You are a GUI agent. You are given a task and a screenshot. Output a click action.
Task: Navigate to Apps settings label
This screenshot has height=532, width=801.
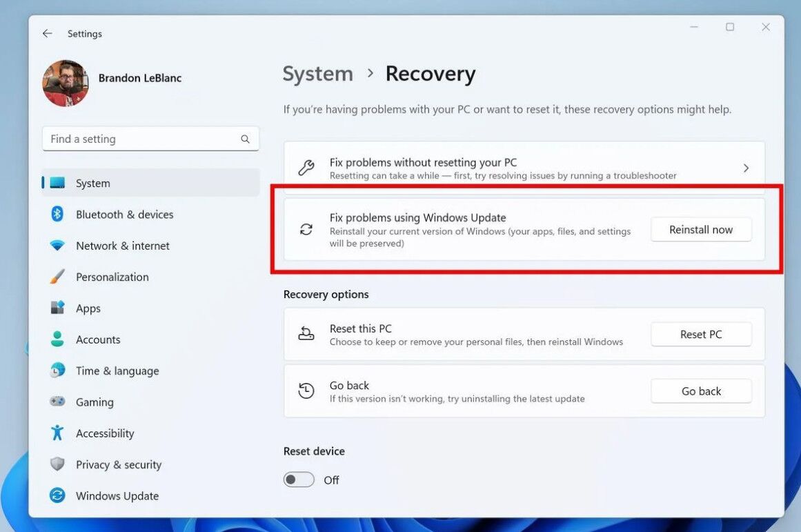(x=88, y=308)
